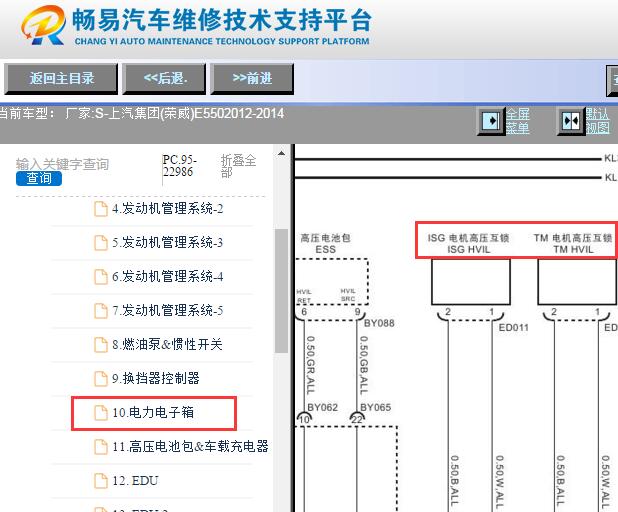618x512 pixels.
Task: Click document icon beside 12. EDU
Action: (x=101, y=481)
